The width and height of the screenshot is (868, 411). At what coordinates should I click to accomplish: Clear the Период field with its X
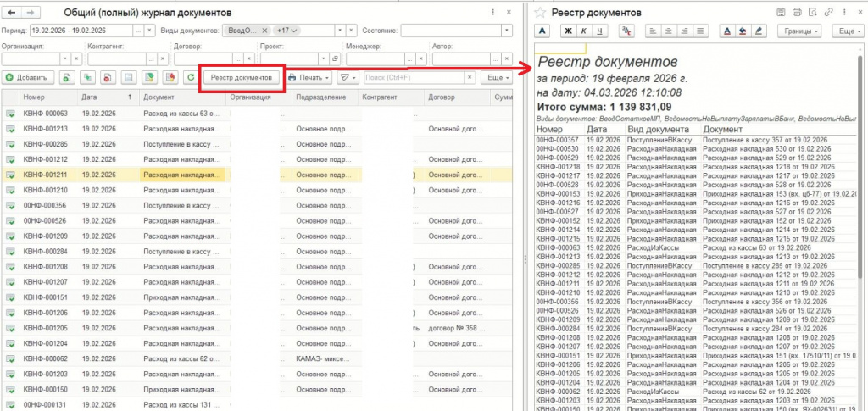click(x=149, y=31)
